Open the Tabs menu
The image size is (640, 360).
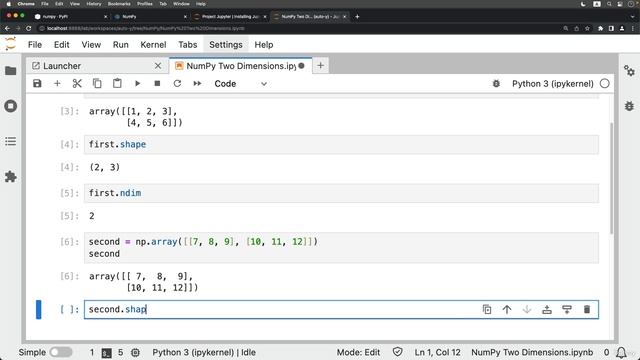click(188, 45)
